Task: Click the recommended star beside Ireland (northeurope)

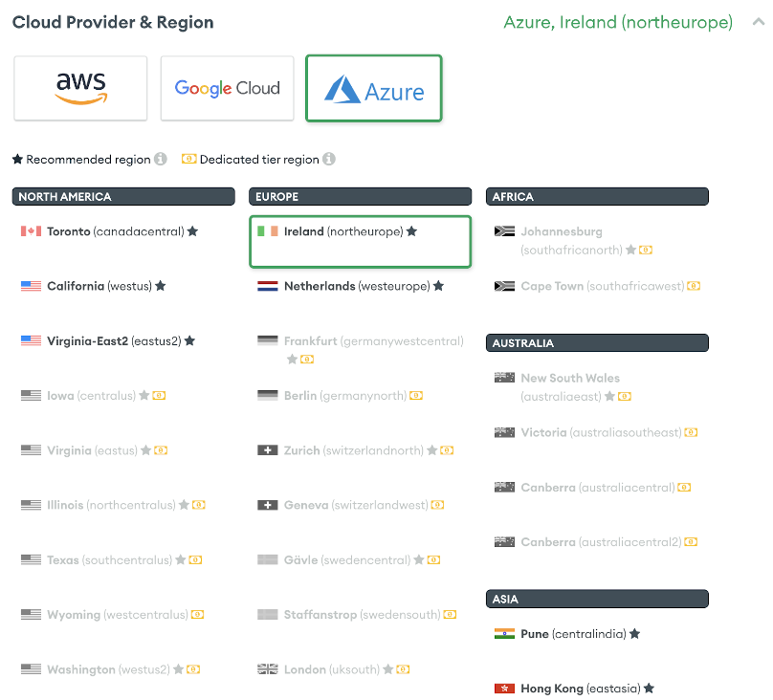Action: point(411,230)
